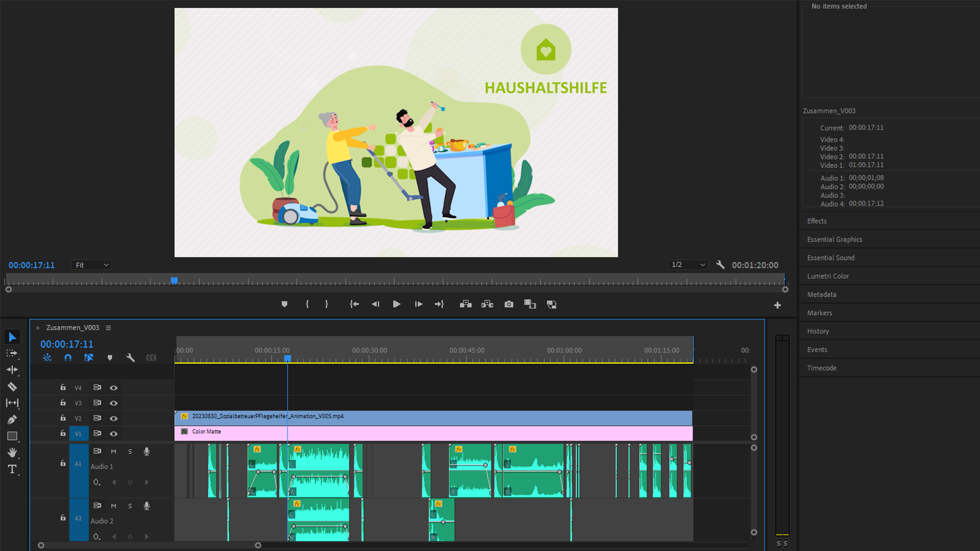
Task: Open the 1/2 playback resolution dropdown
Action: [x=688, y=265]
